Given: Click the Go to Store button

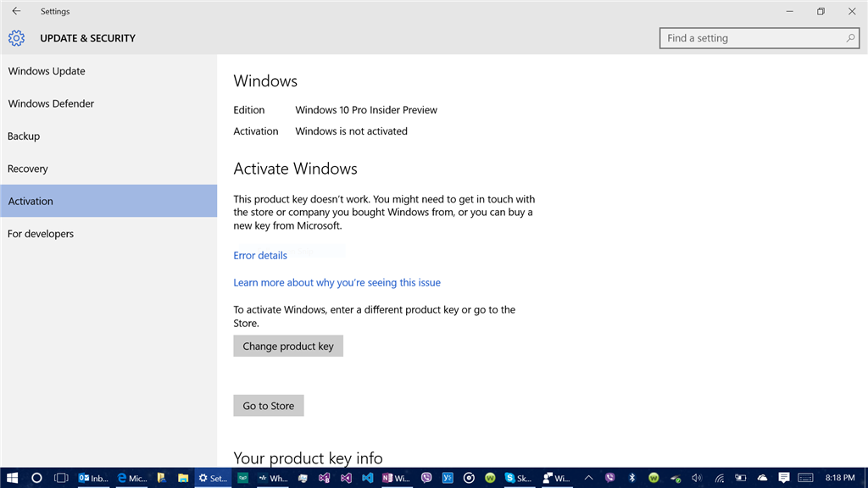Looking at the screenshot, I should pos(269,406).
